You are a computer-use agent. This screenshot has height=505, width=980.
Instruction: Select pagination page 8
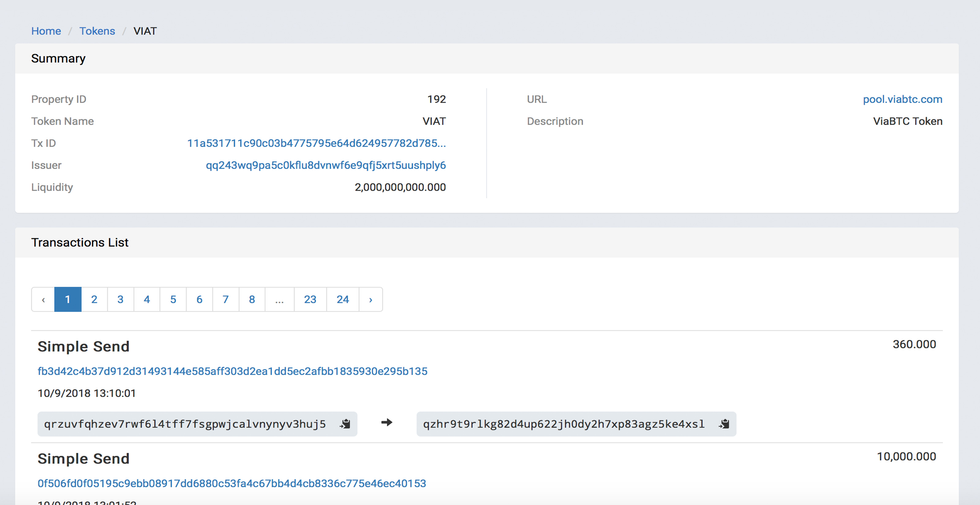[252, 299]
